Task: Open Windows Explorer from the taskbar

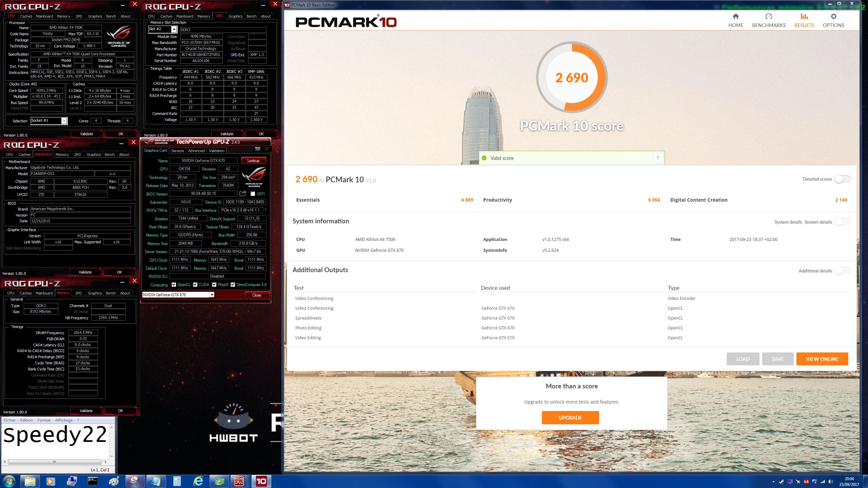Action: coord(30,481)
